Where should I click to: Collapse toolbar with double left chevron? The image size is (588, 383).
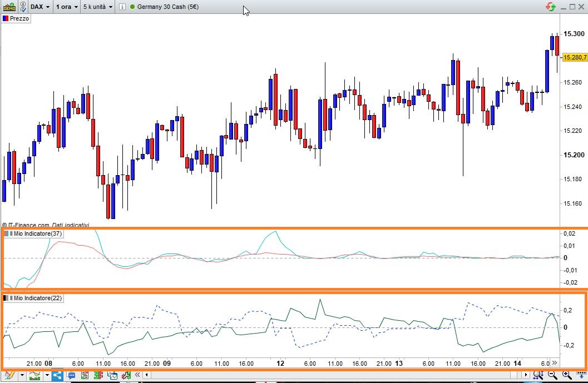137,375
